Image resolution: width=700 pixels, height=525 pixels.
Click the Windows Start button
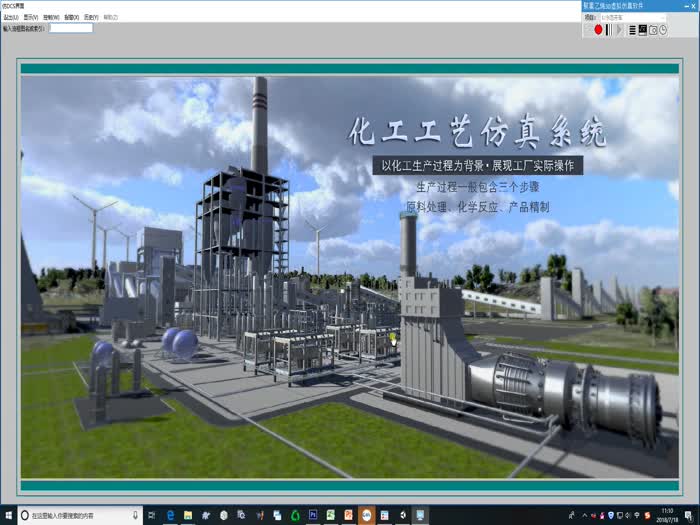pos(9,515)
